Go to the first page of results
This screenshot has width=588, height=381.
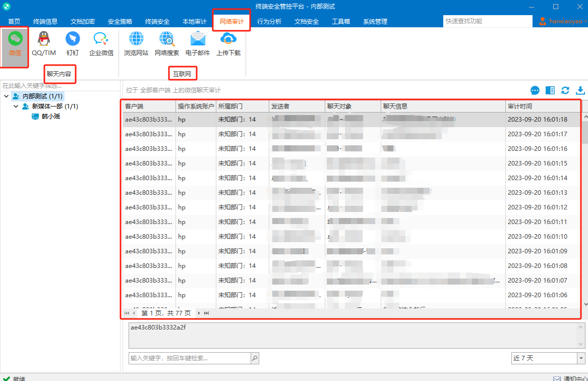[x=127, y=313]
